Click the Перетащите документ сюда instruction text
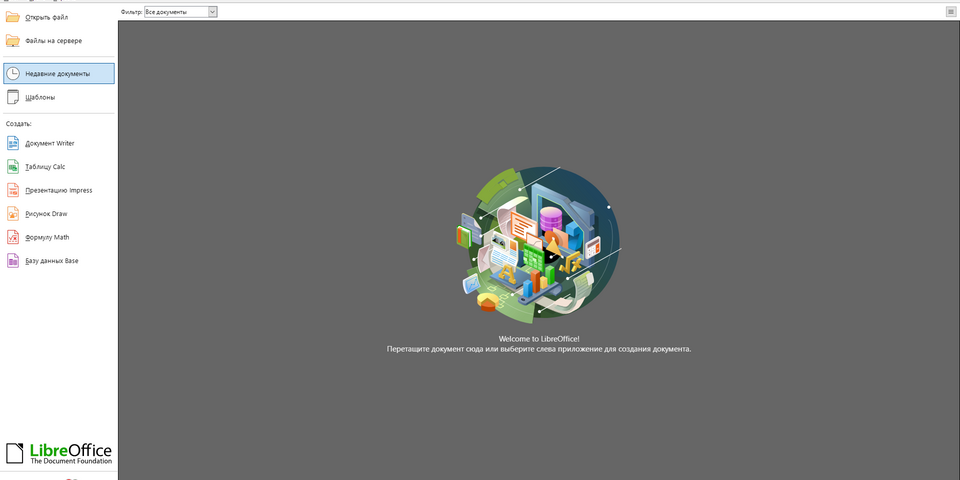Screen dimensions: 960x480 tap(539, 349)
